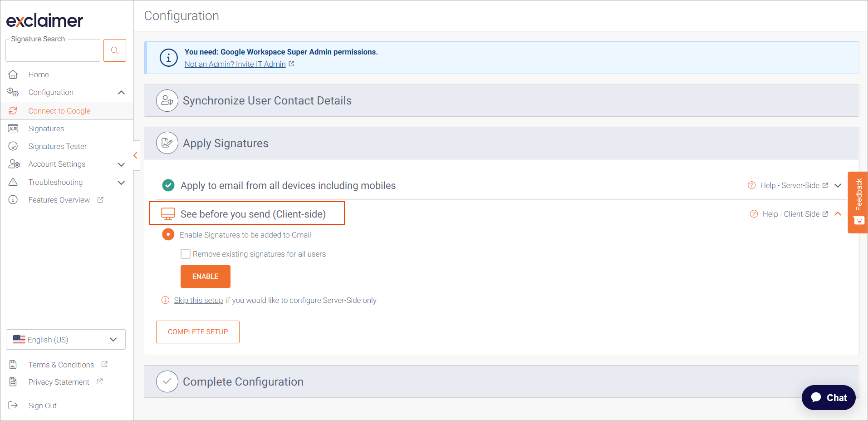Collapse the sidebar using the orange arrow
Screen dimensions: 868x421
[x=135, y=155]
